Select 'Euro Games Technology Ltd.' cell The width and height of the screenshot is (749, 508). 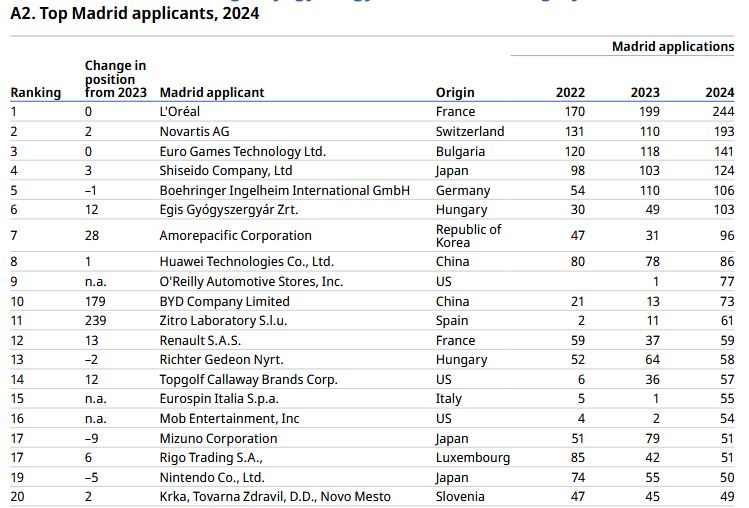click(x=242, y=151)
